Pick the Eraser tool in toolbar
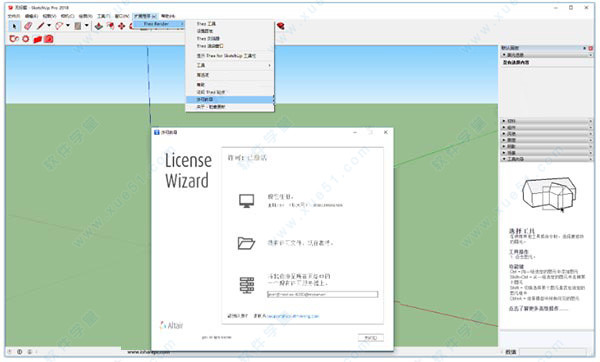 pyautogui.click(x=28, y=26)
